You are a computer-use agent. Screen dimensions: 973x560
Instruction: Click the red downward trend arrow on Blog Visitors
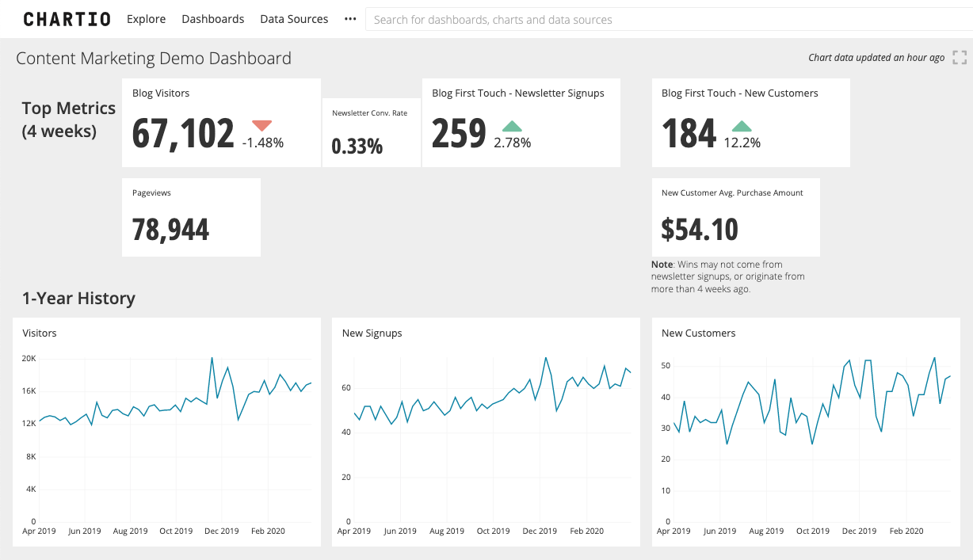tap(261, 124)
